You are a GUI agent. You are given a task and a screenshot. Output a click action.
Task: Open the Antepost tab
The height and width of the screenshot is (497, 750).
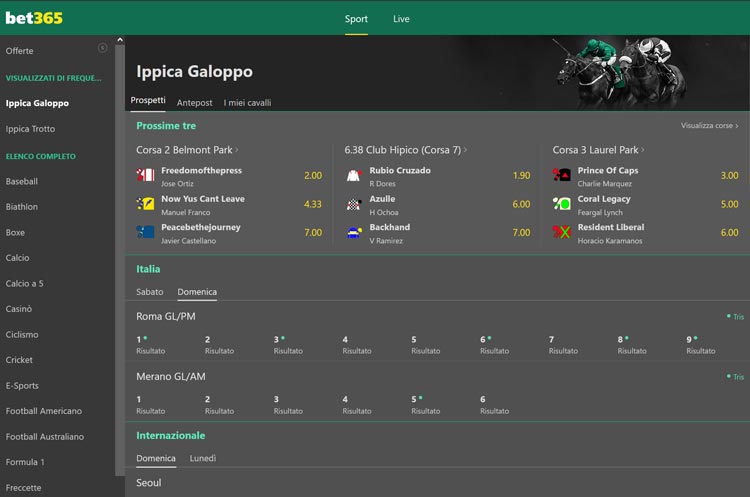pyautogui.click(x=194, y=103)
